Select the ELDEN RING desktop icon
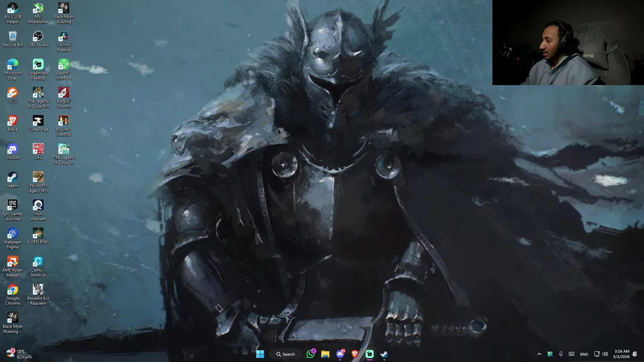Screen dimensions: 644x362 pyautogui.click(x=38, y=236)
